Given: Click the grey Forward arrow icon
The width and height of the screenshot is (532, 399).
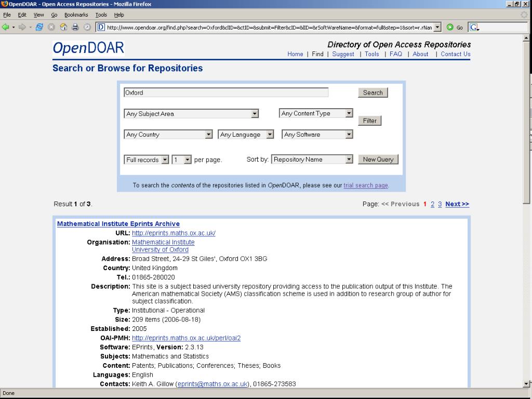Looking at the screenshot, I should [x=22, y=27].
